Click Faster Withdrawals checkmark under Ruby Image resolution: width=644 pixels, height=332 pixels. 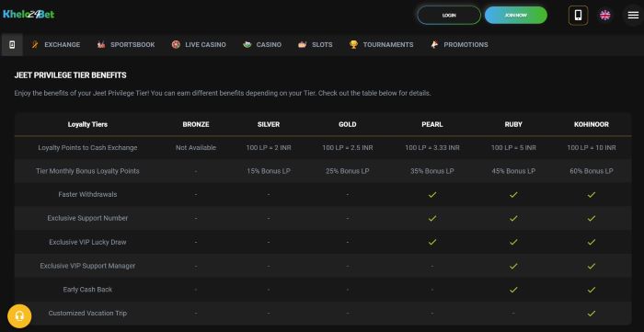pyautogui.click(x=513, y=195)
